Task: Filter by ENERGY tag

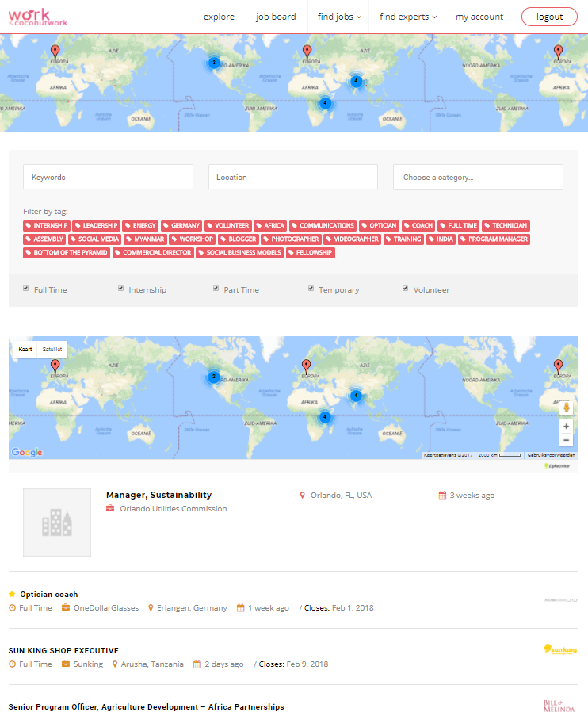Action: (140, 226)
